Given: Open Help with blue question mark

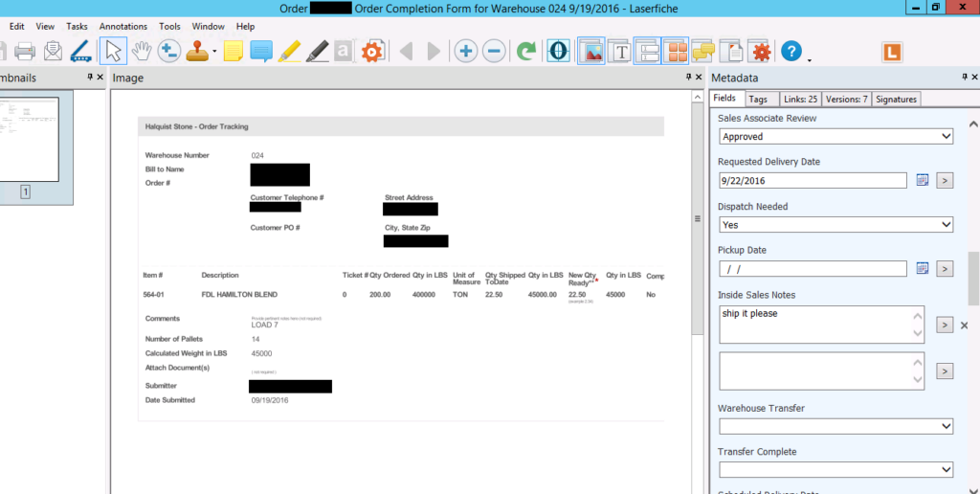Looking at the screenshot, I should [x=791, y=52].
